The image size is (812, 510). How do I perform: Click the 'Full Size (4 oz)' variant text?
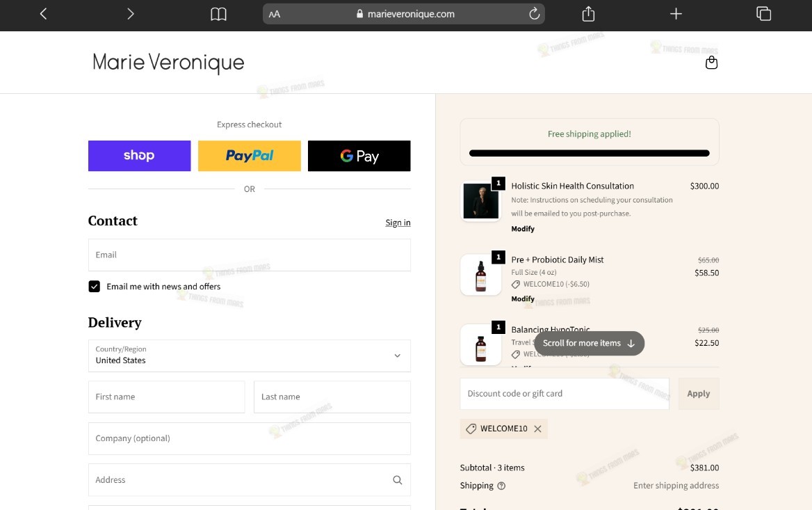click(534, 272)
